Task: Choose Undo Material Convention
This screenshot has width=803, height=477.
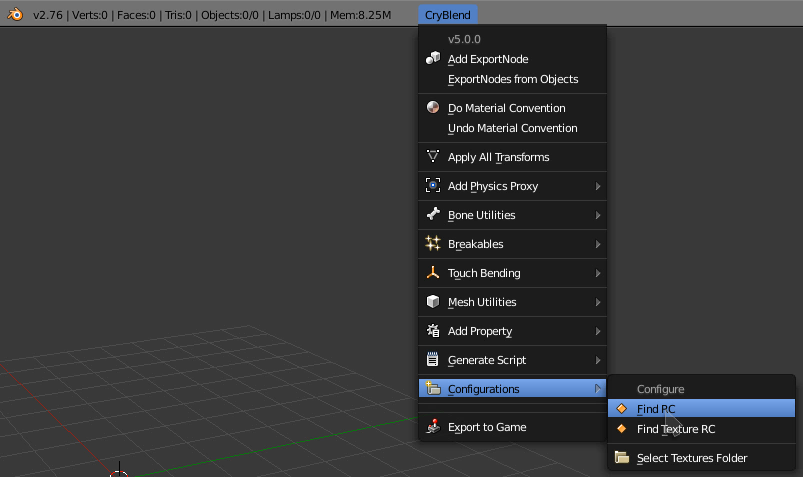Action: pos(512,128)
